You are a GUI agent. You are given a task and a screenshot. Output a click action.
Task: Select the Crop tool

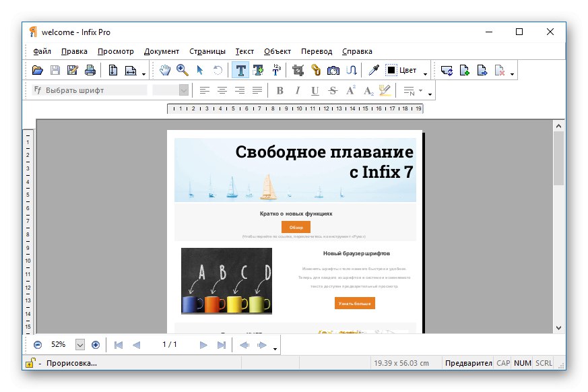coord(298,70)
